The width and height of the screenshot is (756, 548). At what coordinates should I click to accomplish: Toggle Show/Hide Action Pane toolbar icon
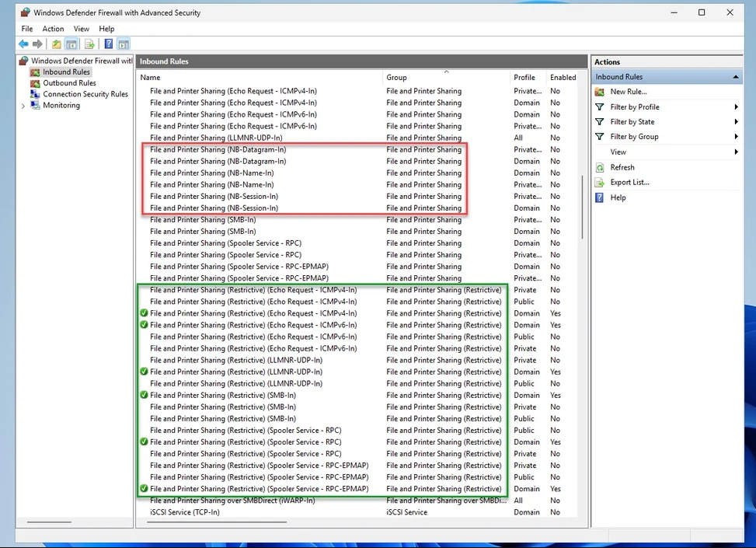[x=124, y=44]
